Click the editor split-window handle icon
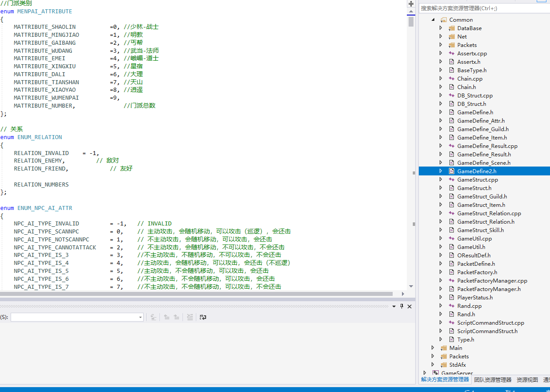Screen dimensions: 550x392 pyautogui.click(x=411, y=4)
